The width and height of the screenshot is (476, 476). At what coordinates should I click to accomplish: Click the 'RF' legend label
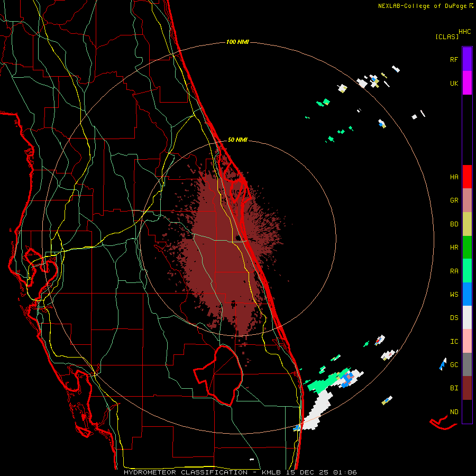(x=454, y=60)
